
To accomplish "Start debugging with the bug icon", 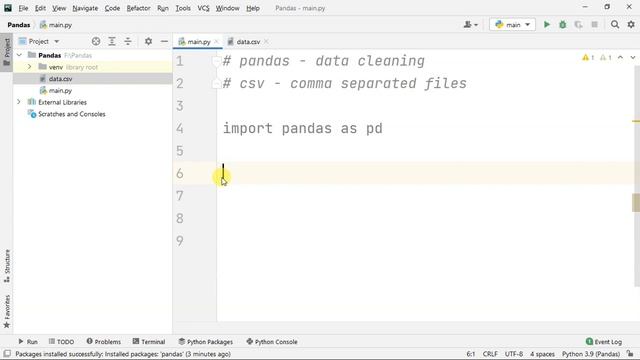I will pos(562,25).
